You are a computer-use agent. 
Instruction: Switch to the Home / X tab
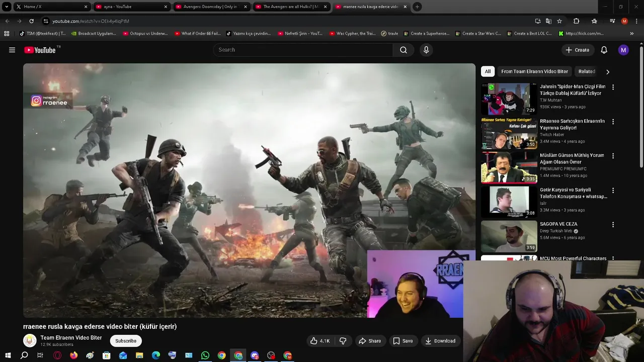coord(51,7)
